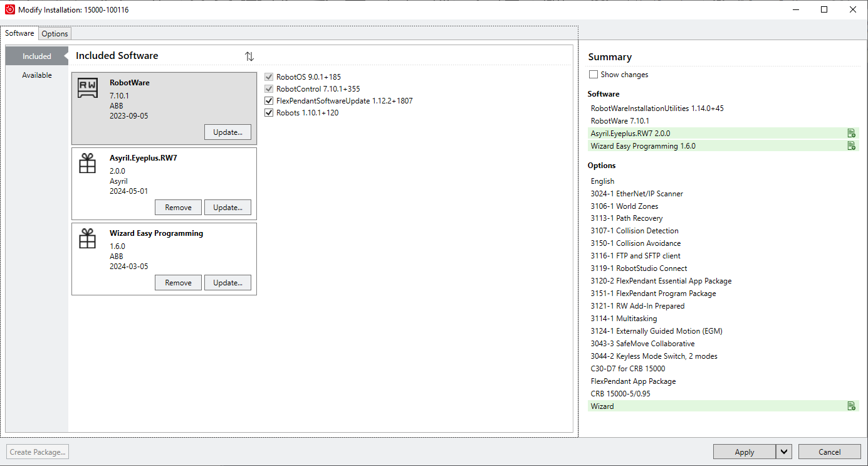Uncheck FlexPendantSoftwareUpdate 1.12.2+1807

click(269, 101)
